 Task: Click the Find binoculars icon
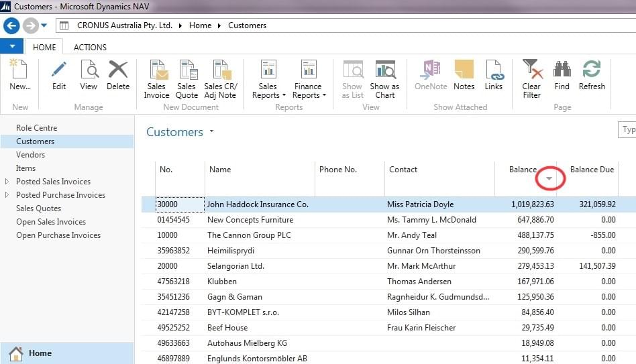562,69
